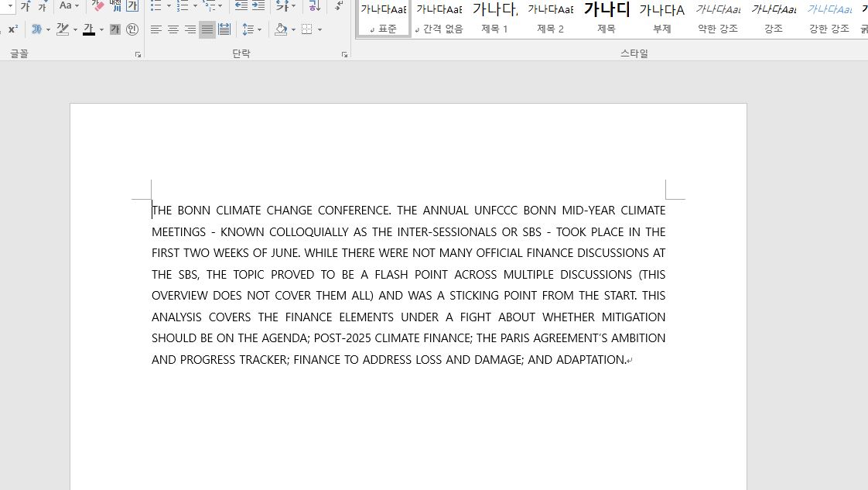Expand the Borders dropdown arrow
This screenshot has height=490, width=868.
[320, 29]
